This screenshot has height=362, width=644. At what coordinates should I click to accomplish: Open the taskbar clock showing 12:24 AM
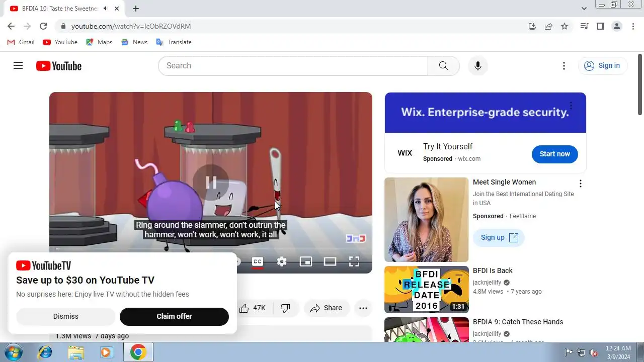[618, 352]
